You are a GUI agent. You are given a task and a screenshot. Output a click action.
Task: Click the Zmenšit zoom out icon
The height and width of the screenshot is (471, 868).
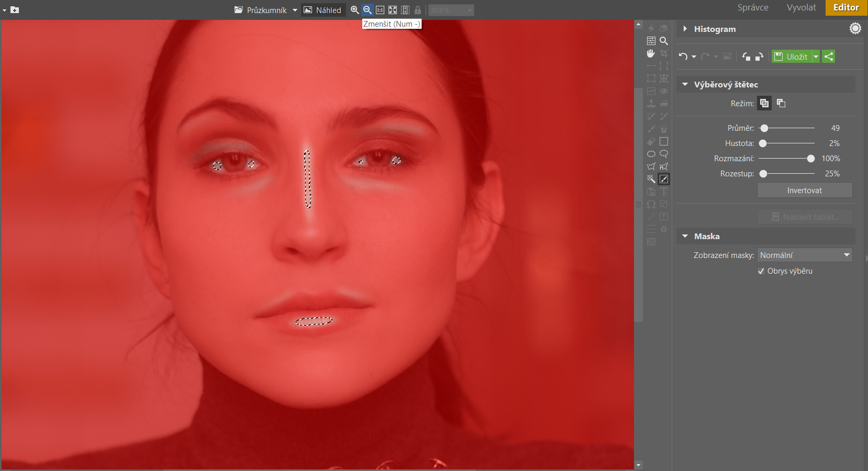368,10
